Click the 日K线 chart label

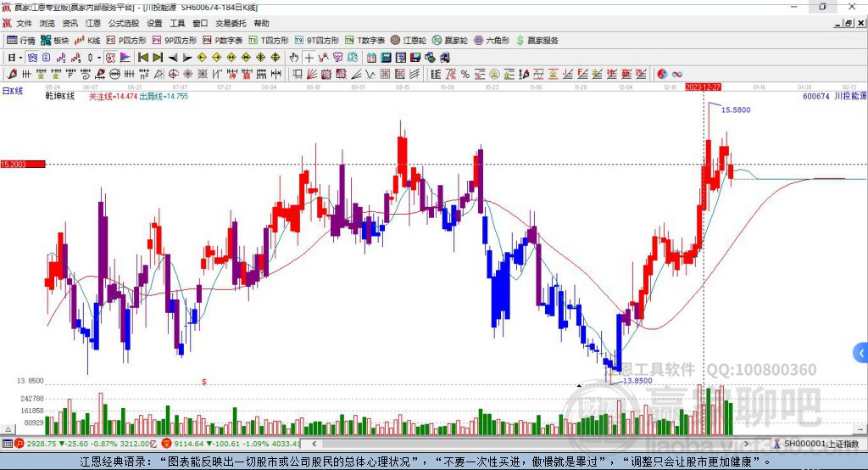click(13, 91)
